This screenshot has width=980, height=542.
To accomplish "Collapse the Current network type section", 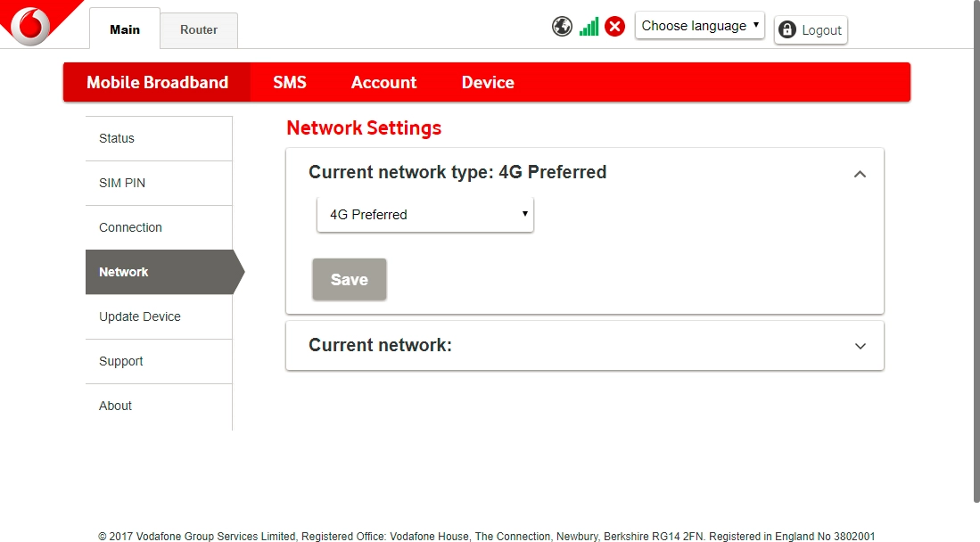I will 860,174.
